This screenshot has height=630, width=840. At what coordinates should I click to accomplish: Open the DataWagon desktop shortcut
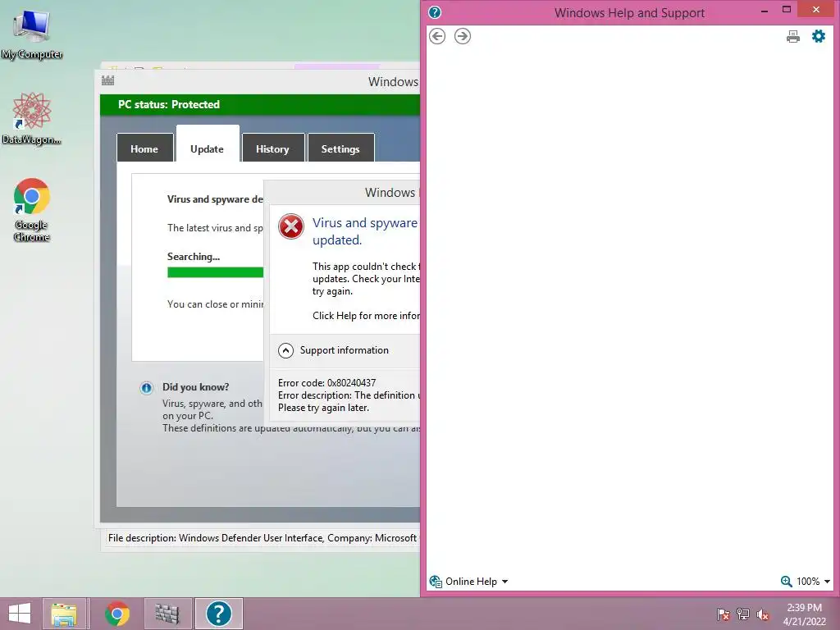coord(32,118)
